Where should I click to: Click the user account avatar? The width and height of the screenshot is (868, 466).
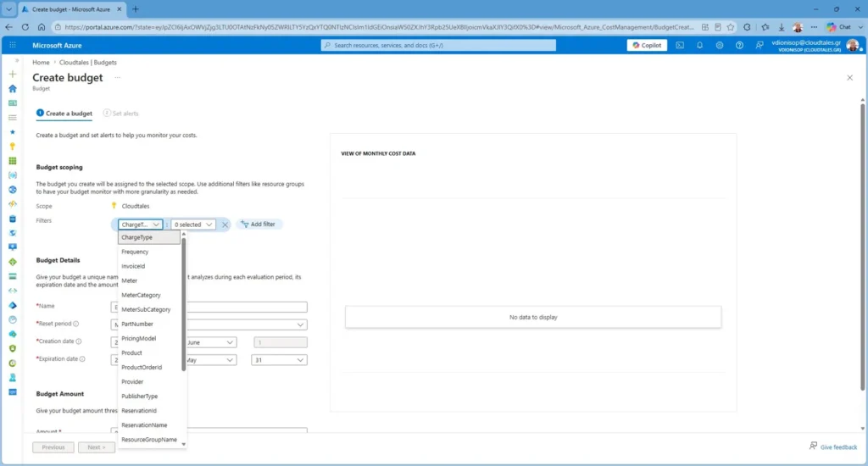[x=853, y=46]
